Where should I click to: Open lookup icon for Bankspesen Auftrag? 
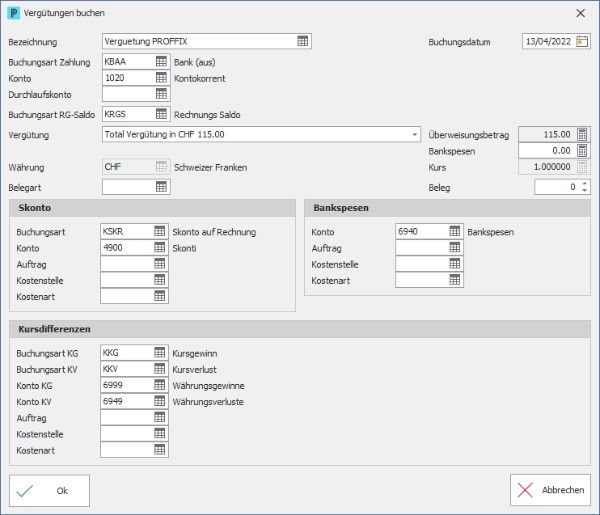point(455,247)
